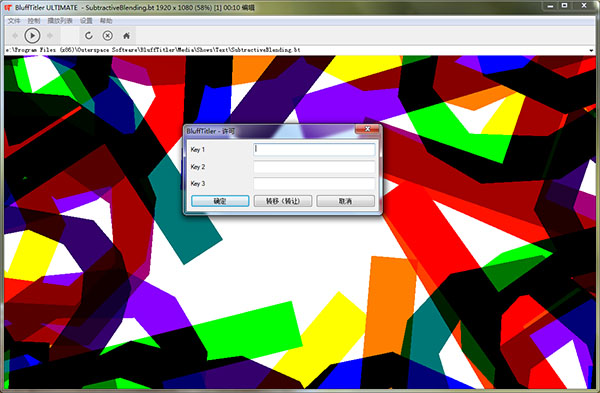Focus the Key 3 input field

point(314,184)
